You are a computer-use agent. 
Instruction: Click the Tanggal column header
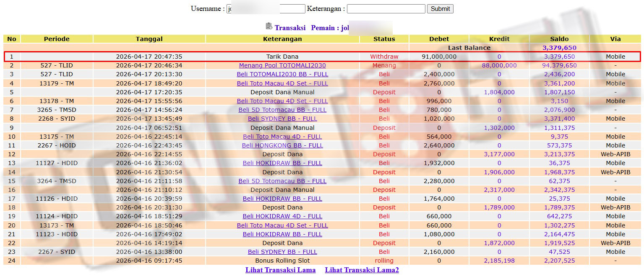pos(149,39)
